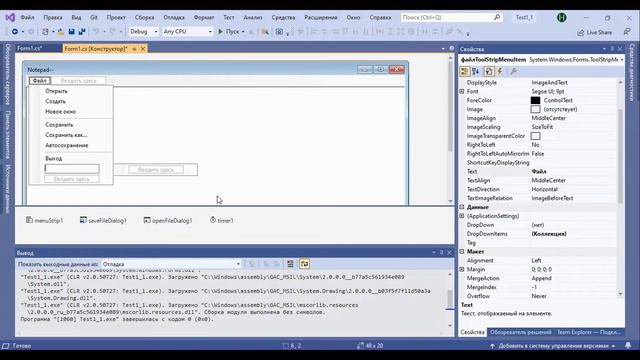640x360 pixels.
Task: Open the object selector dropdown in Свойства
Action: pyautogui.click(x=622, y=60)
